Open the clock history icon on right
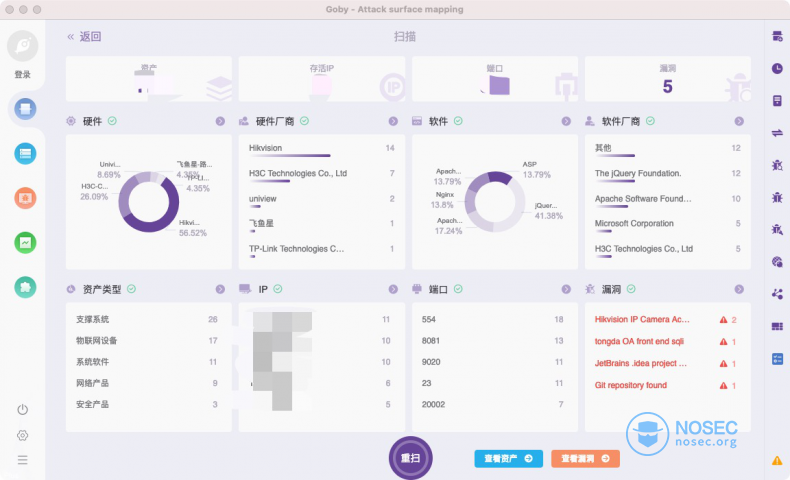790x480 pixels. click(777, 68)
